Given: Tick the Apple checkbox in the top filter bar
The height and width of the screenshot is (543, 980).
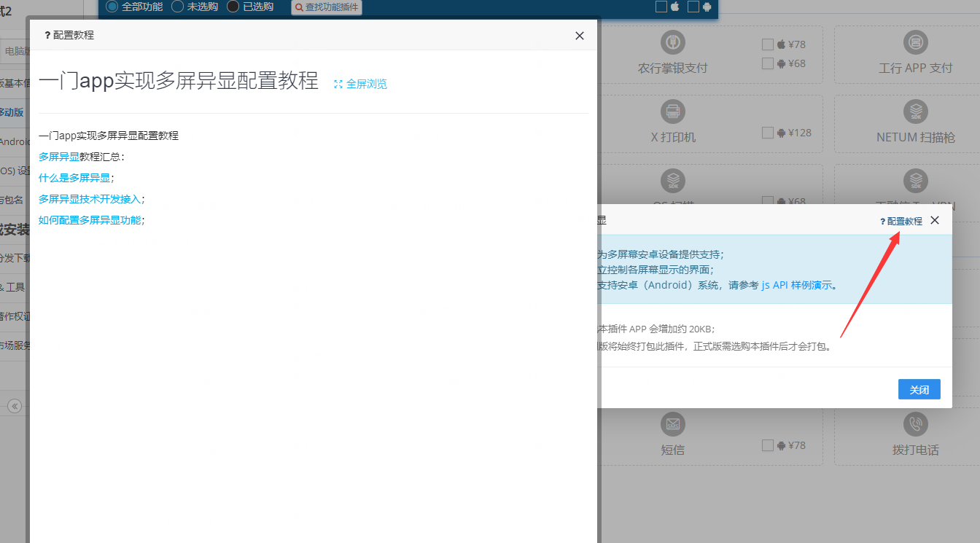Looking at the screenshot, I should point(661,7).
